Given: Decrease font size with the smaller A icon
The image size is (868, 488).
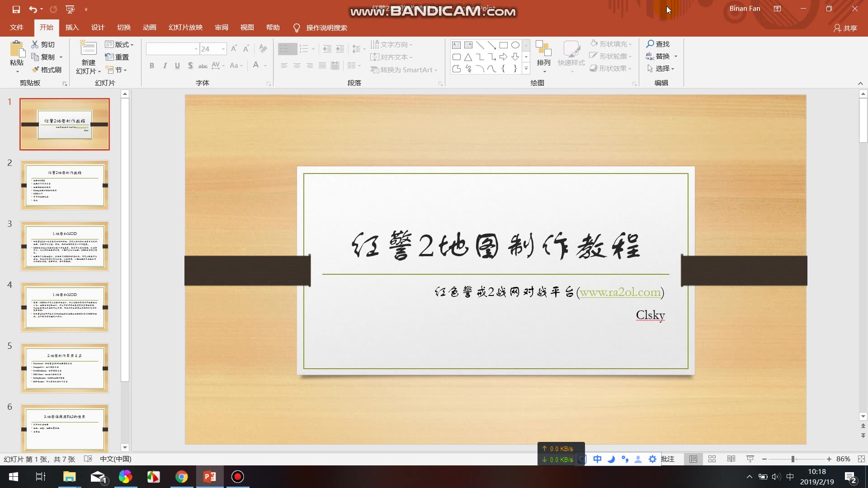Looking at the screenshot, I should pos(246,49).
